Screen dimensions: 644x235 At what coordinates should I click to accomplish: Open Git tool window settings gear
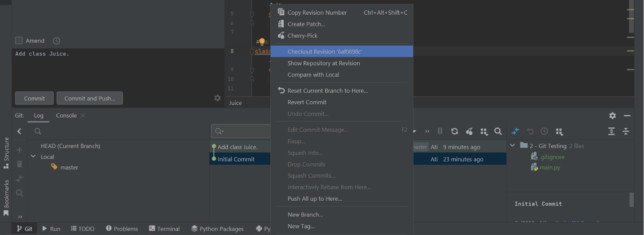[x=613, y=116]
